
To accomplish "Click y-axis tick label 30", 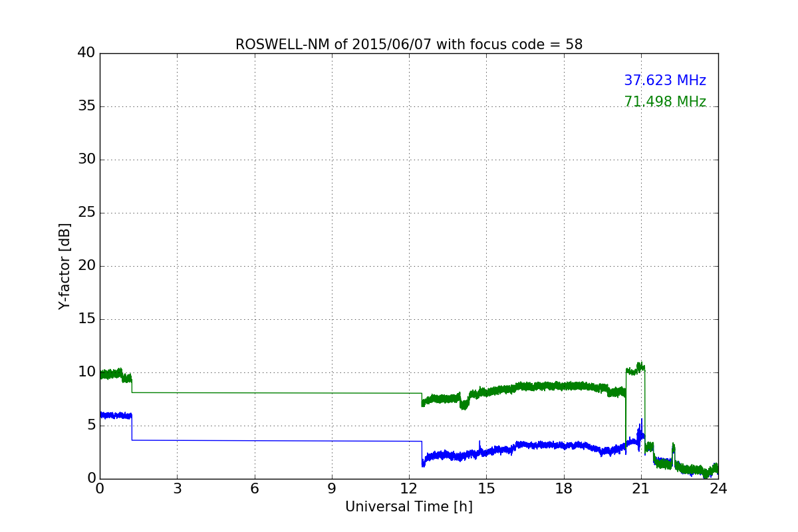I will click(x=86, y=160).
